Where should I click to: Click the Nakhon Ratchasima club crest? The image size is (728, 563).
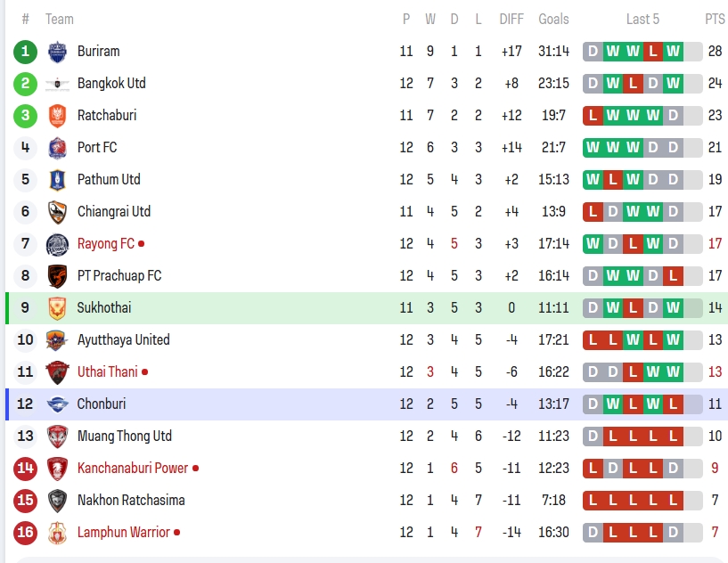[57, 501]
